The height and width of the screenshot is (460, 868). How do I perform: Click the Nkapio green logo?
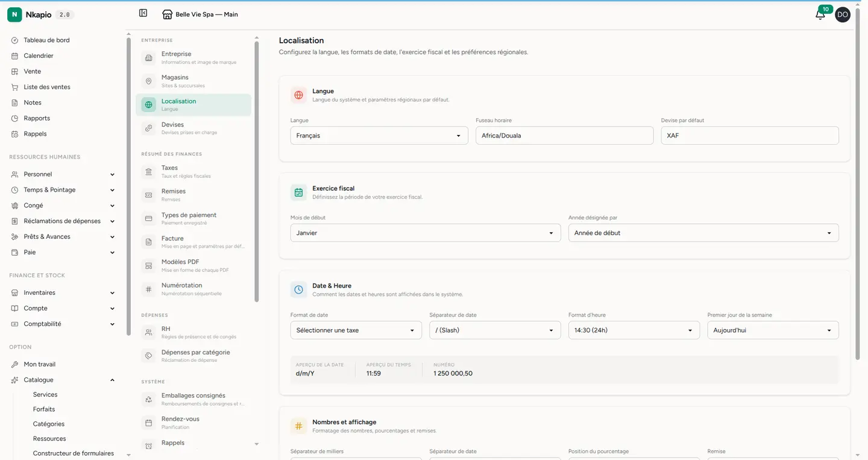pyautogui.click(x=14, y=14)
